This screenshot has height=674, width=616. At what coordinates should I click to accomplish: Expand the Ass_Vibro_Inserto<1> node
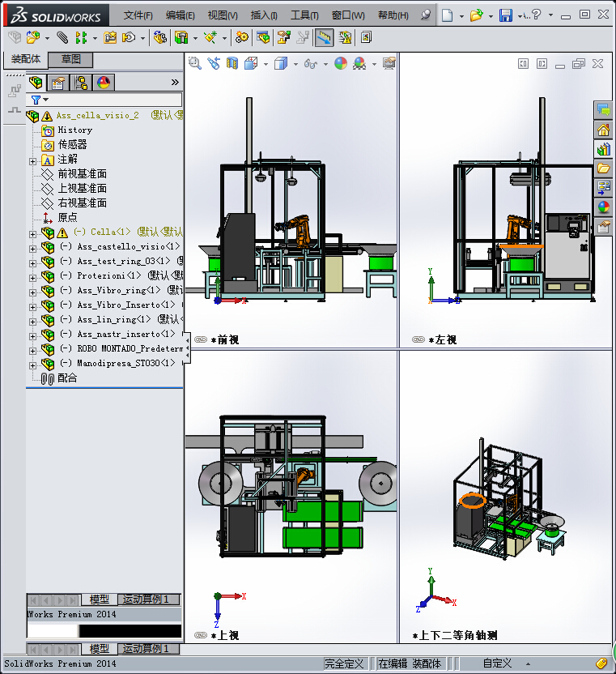[x=32, y=307]
